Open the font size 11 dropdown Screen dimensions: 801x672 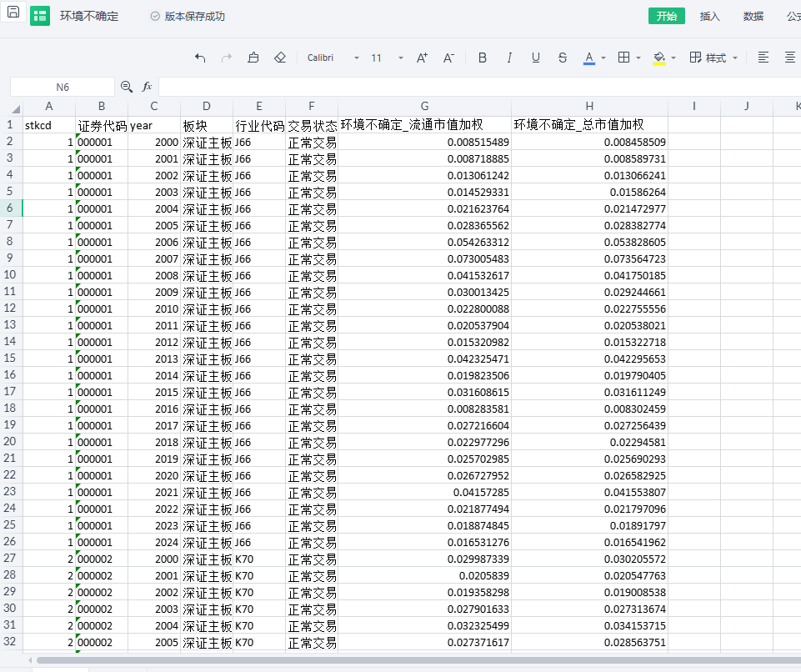click(401, 58)
